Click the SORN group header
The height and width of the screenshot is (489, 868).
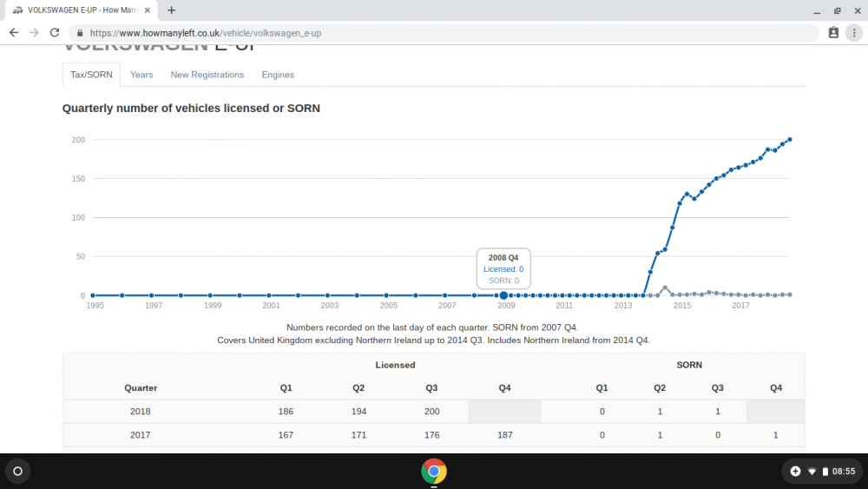689,365
